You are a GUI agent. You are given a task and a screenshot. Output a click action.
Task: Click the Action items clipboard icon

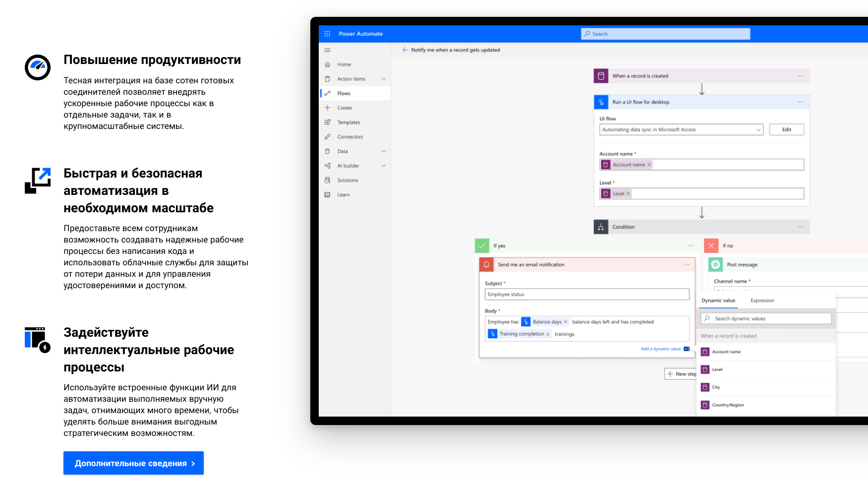327,79
